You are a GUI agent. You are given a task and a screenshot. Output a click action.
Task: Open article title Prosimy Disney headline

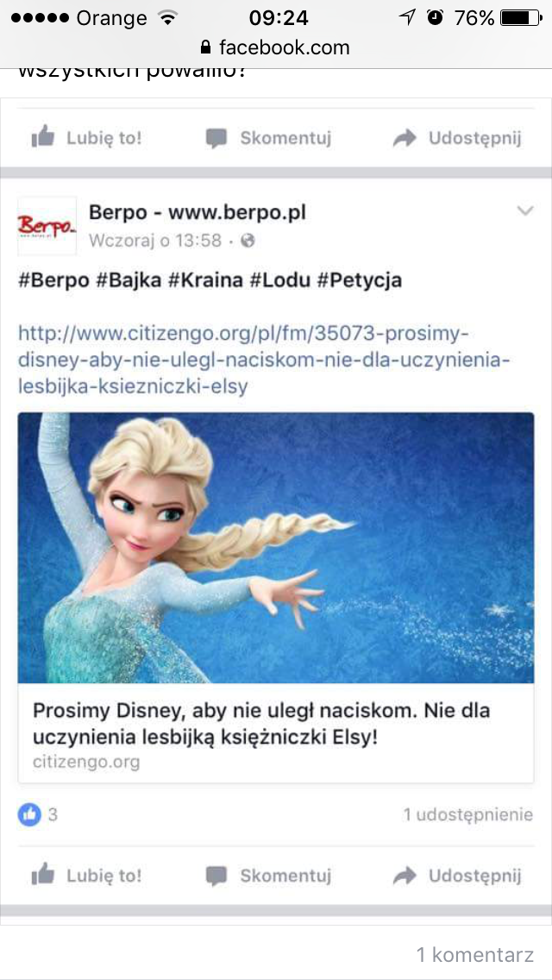pos(261,724)
